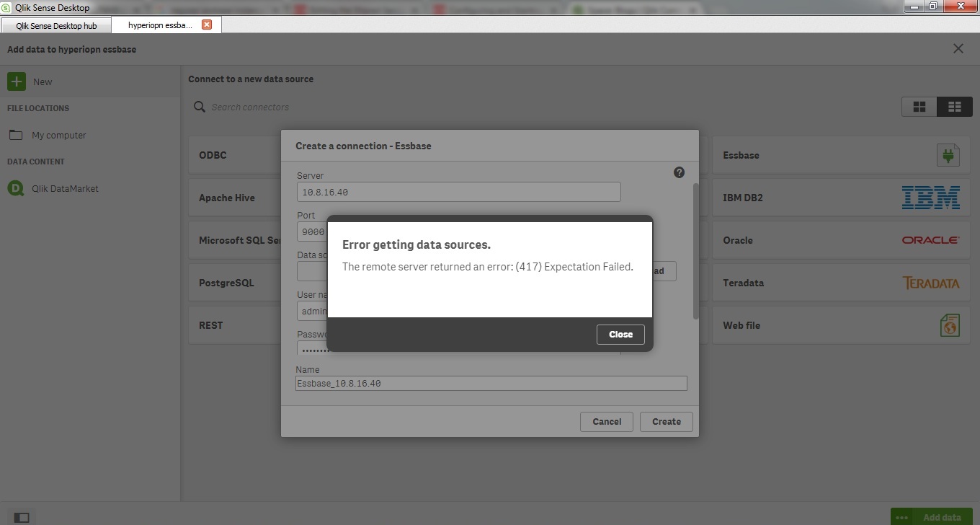The image size is (980, 525).
Task: Click the search magnifier icon
Action: click(200, 107)
